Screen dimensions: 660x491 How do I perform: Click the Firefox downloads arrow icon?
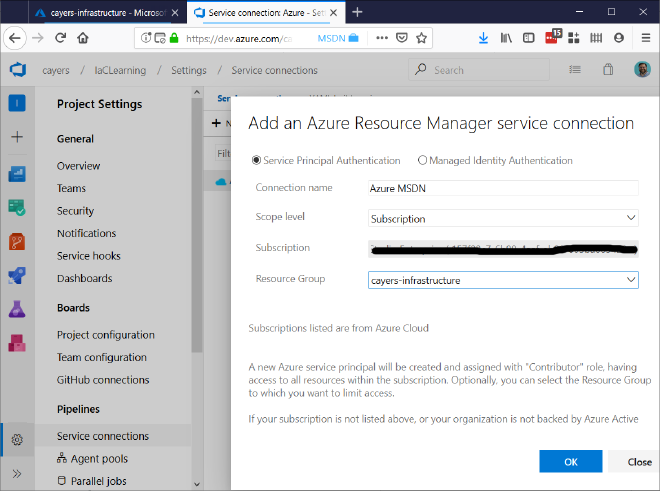pyautogui.click(x=483, y=38)
